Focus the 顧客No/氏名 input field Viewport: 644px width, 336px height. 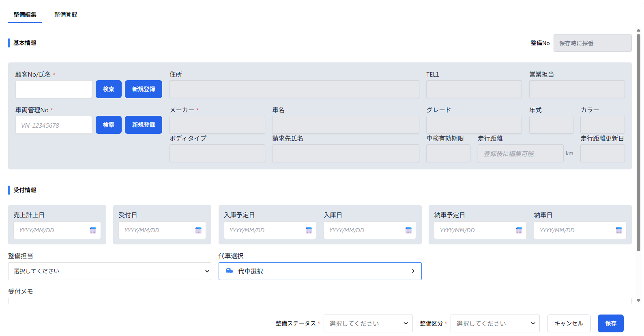point(54,89)
